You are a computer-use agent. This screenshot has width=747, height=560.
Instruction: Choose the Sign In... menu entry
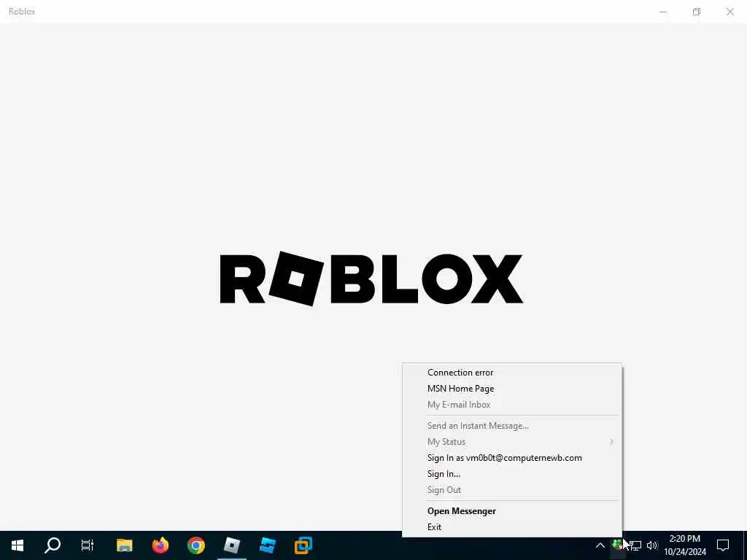click(x=512, y=474)
